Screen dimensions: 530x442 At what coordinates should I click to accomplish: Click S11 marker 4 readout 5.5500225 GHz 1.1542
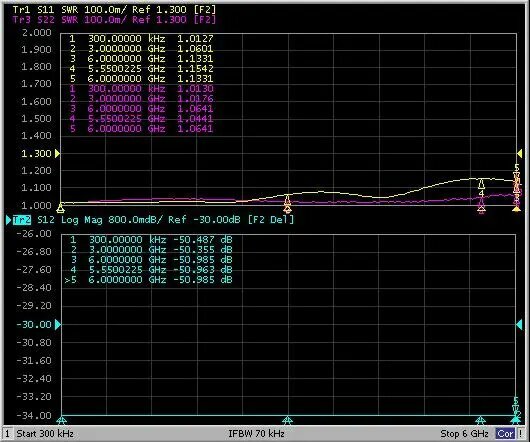point(142,69)
